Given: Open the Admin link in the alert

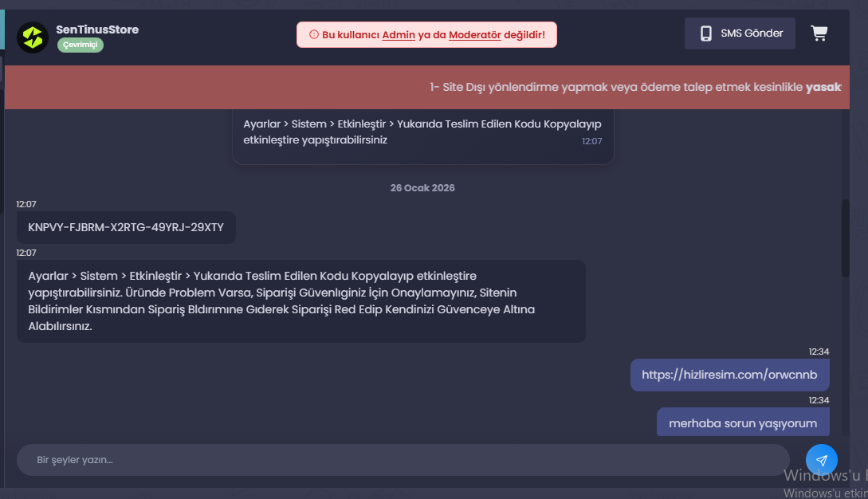Looking at the screenshot, I should [x=399, y=35].
